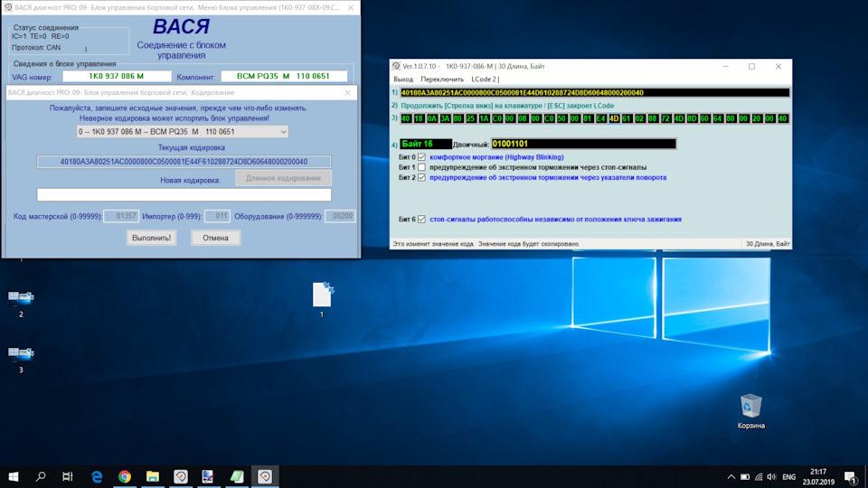The height and width of the screenshot is (488, 868).
Task: Open volume control in system tray
Action: pos(771,477)
